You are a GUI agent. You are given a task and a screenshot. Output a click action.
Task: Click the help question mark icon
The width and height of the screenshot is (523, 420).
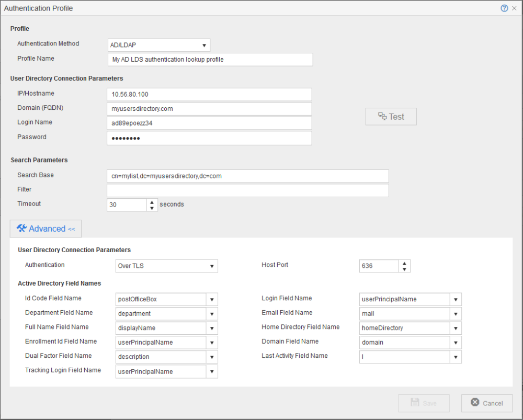[504, 8]
